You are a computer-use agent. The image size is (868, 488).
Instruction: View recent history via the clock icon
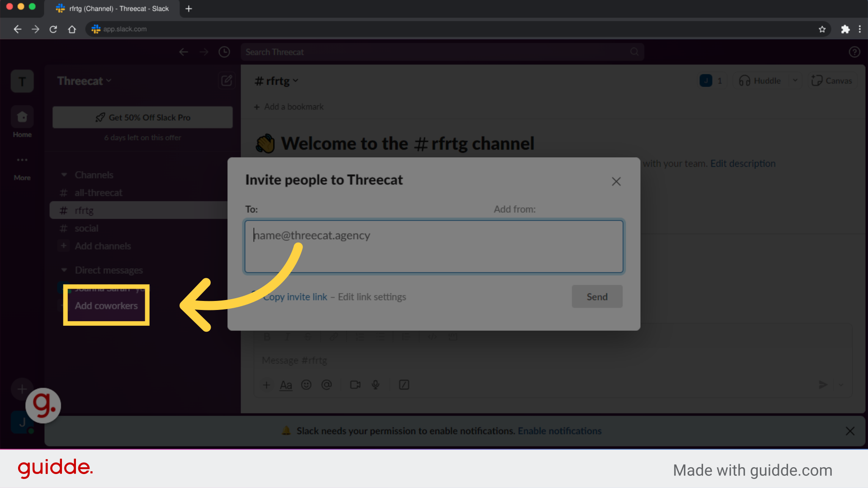tap(224, 52)
